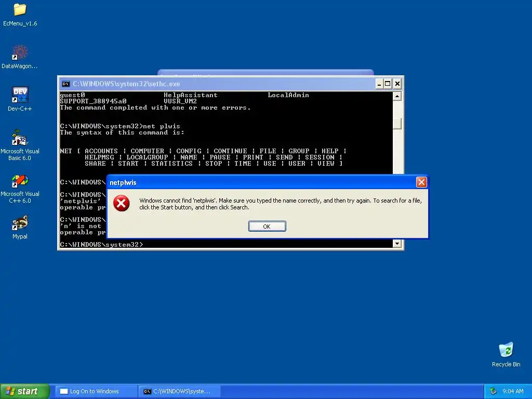532x399 pixels.
Task: Click the command window scrollbar thumb
Action: (397, 124)
